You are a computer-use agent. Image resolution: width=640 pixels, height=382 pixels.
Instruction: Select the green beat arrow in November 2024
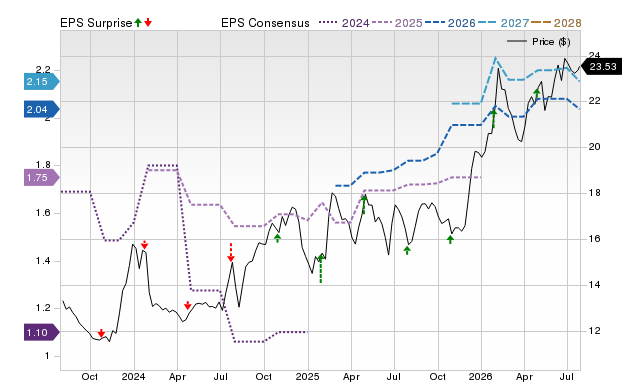click(278, 238)
